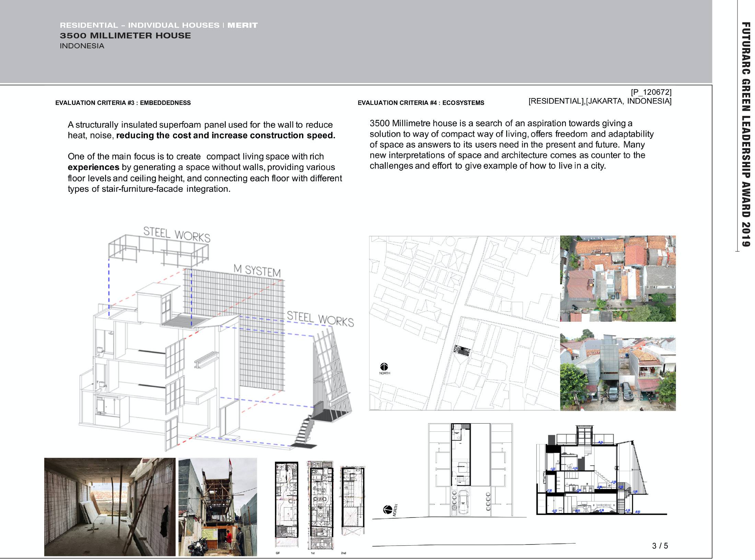Click the page number '3 / 5'

tap(660, 546)
